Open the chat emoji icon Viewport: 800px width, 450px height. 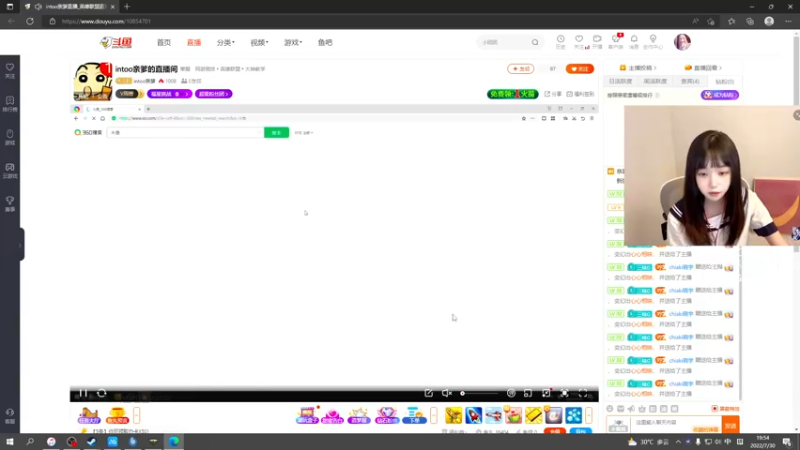point(610,409)
